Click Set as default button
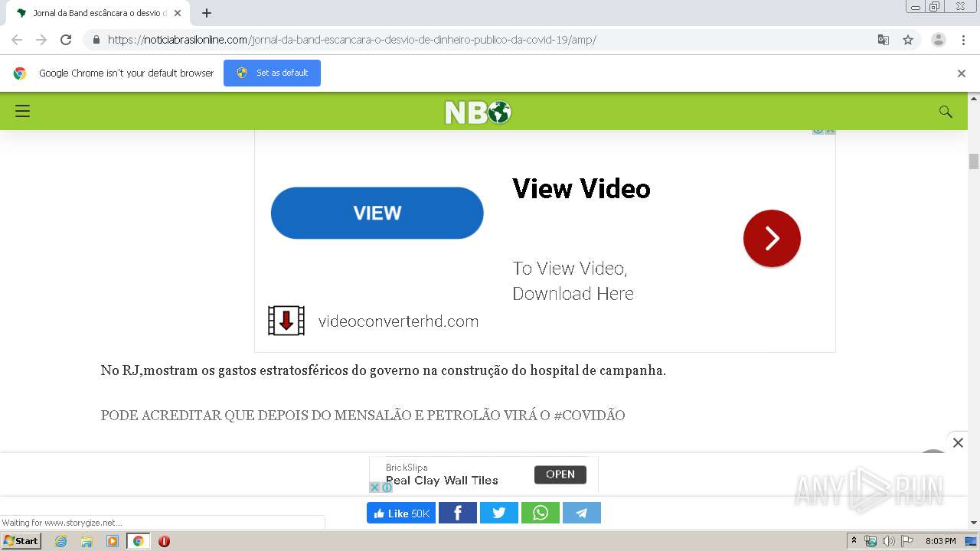This screenshot has height=551, width=980. tap(272, 73)
